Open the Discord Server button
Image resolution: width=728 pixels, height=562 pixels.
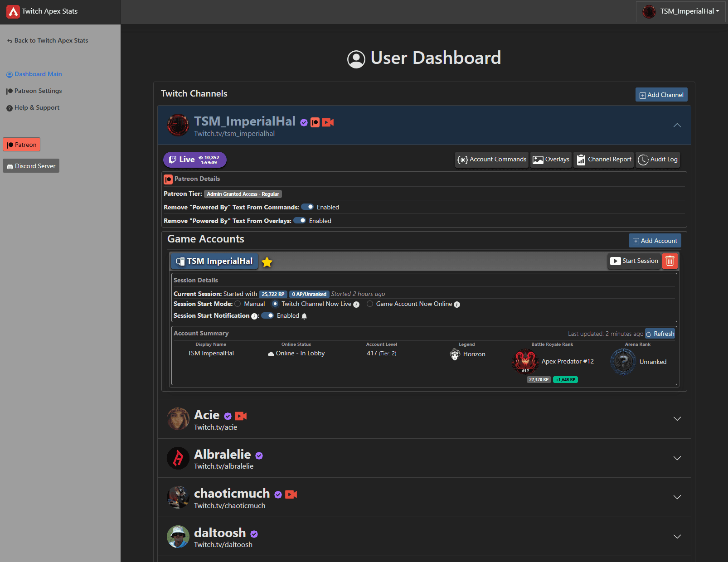[31, 166]
